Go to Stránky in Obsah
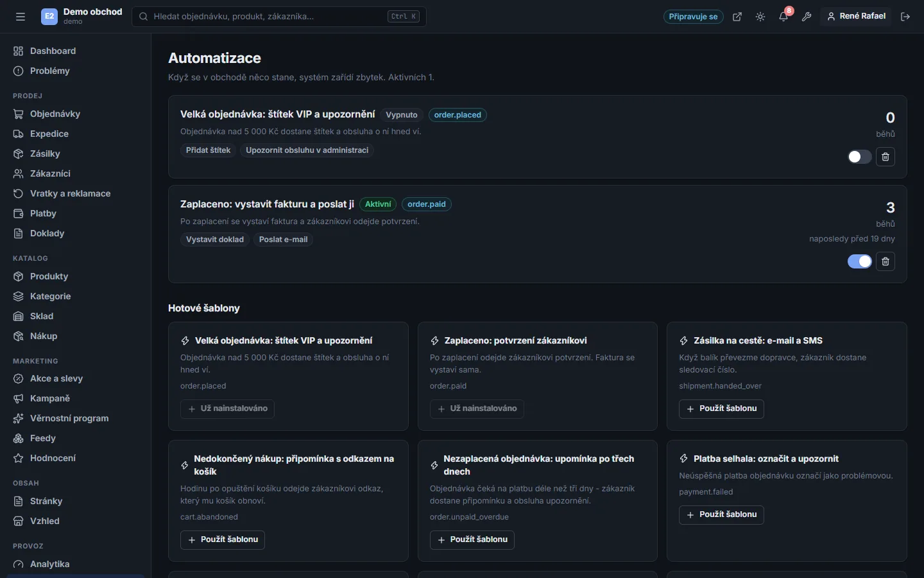This screenshot has height=578, width=924. point(76,501)
